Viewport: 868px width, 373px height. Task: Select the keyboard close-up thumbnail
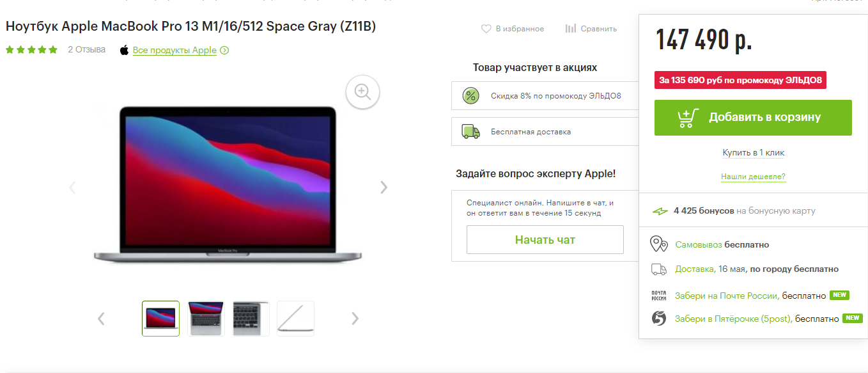point(251,319)
